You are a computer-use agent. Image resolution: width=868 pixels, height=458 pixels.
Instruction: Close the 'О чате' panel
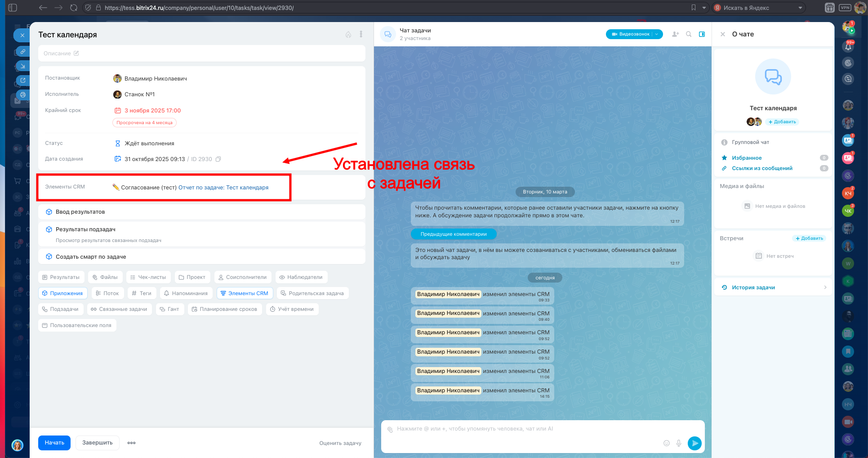click(x=723, y=34)
